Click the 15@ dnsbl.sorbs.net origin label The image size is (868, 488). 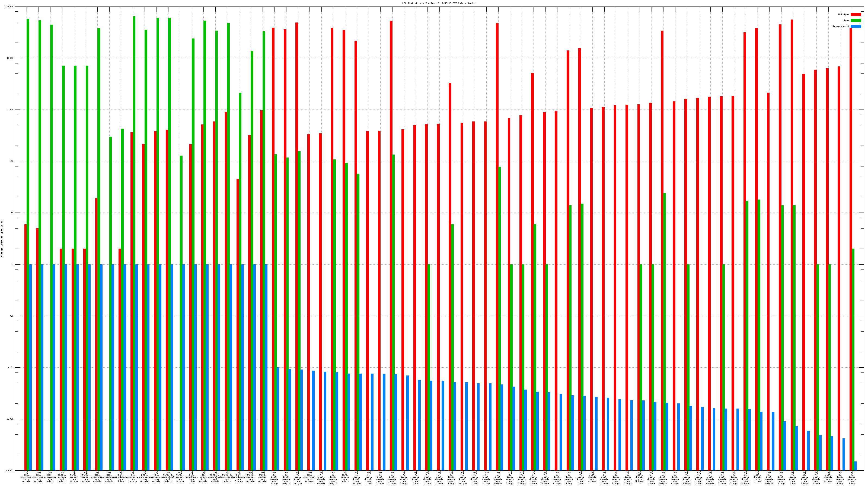[180, 477]
